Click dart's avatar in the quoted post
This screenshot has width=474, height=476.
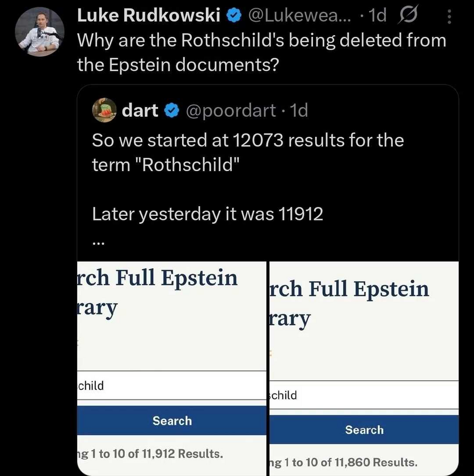(x=105, y=110)
